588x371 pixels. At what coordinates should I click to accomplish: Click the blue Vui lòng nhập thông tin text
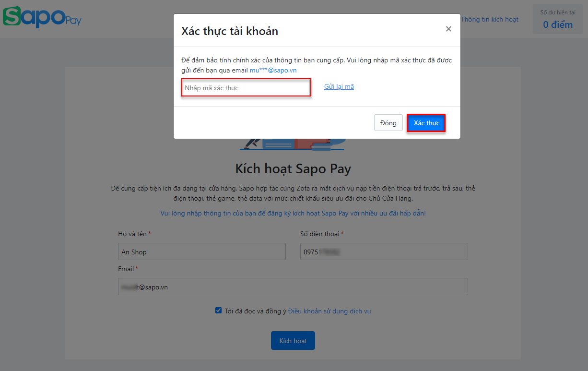point(293,213)
